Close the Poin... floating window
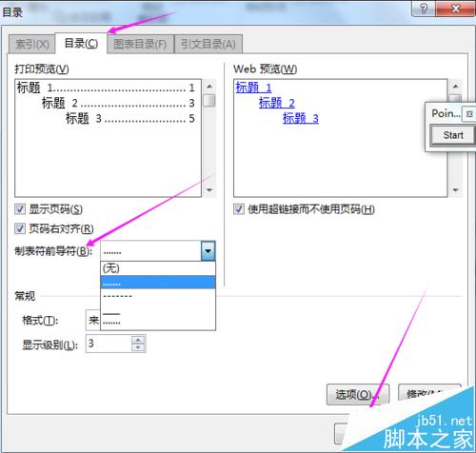 469,114
